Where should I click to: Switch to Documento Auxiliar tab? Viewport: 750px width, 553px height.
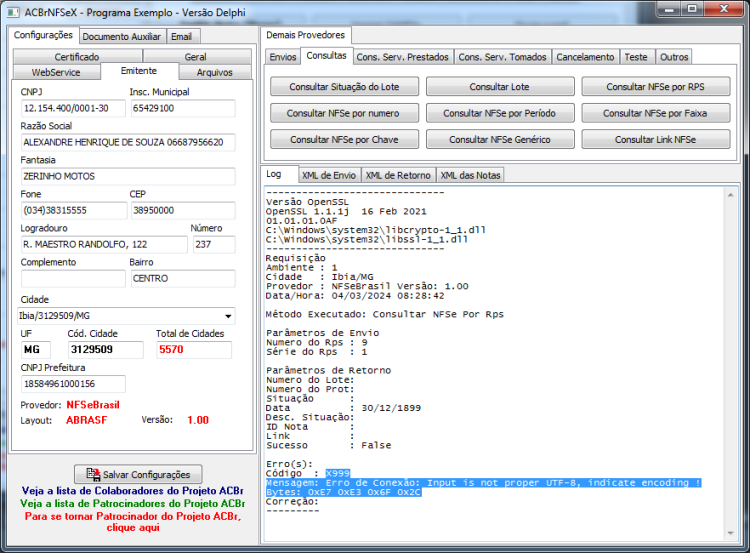pos(121,36)
